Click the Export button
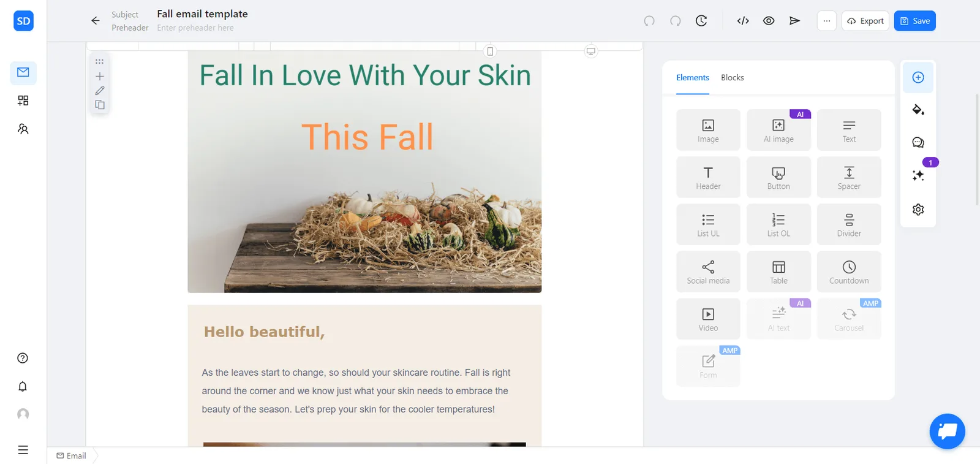This screenshot has height=464, width=980. (x=865, y=21)
